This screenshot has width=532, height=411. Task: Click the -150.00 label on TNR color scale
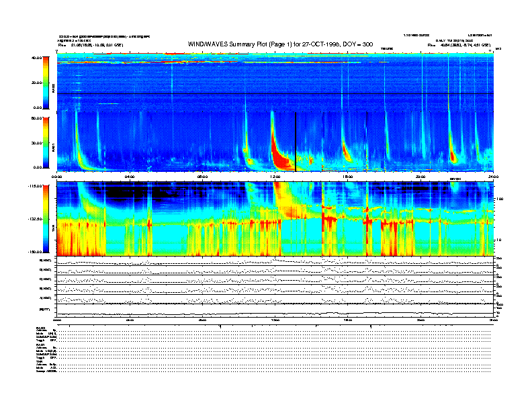click(x=35, y=252)
